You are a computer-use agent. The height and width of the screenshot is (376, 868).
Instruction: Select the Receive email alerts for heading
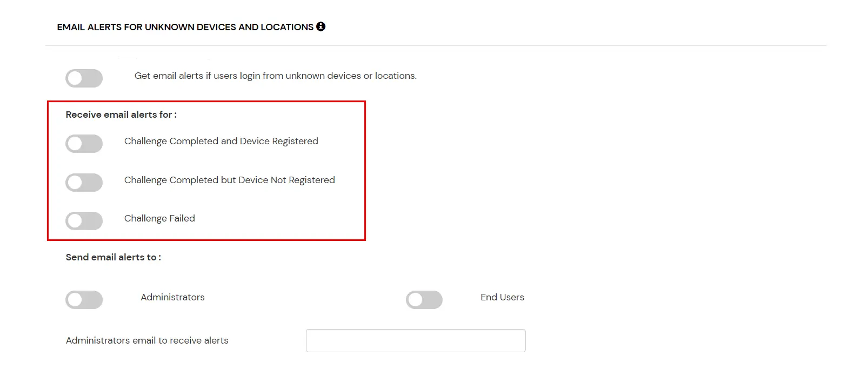pos(122,114)
